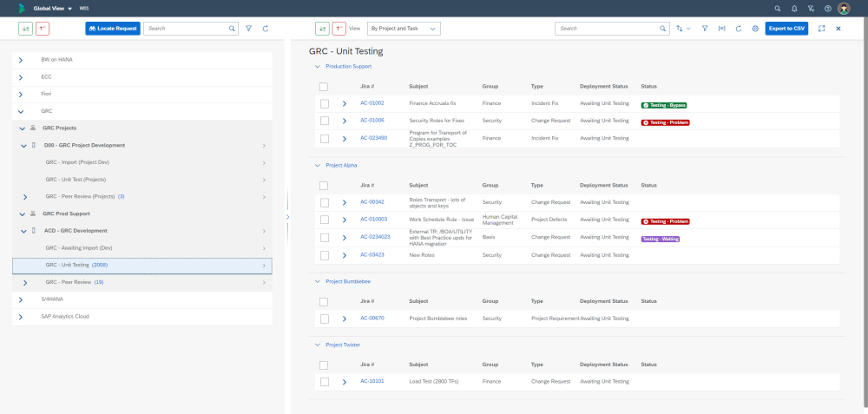
Task: Collapse the Project Alpha section
Action: [317, 165]
